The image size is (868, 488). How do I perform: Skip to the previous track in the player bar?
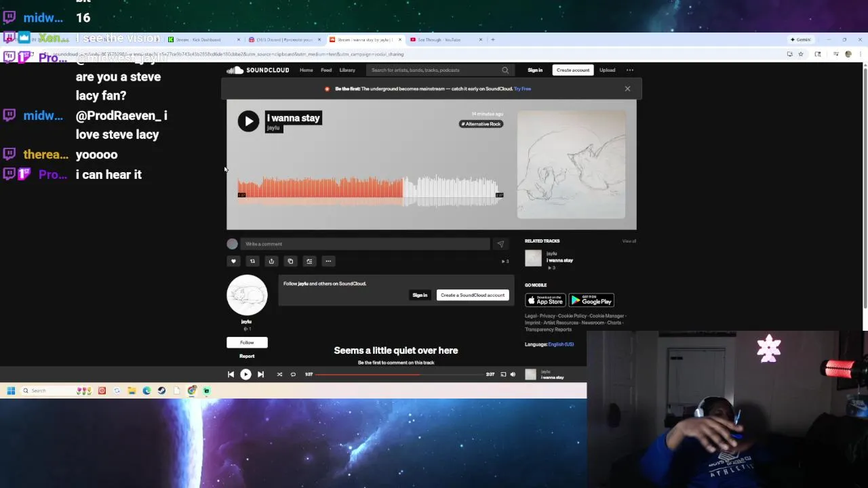[x=231, y=374]
